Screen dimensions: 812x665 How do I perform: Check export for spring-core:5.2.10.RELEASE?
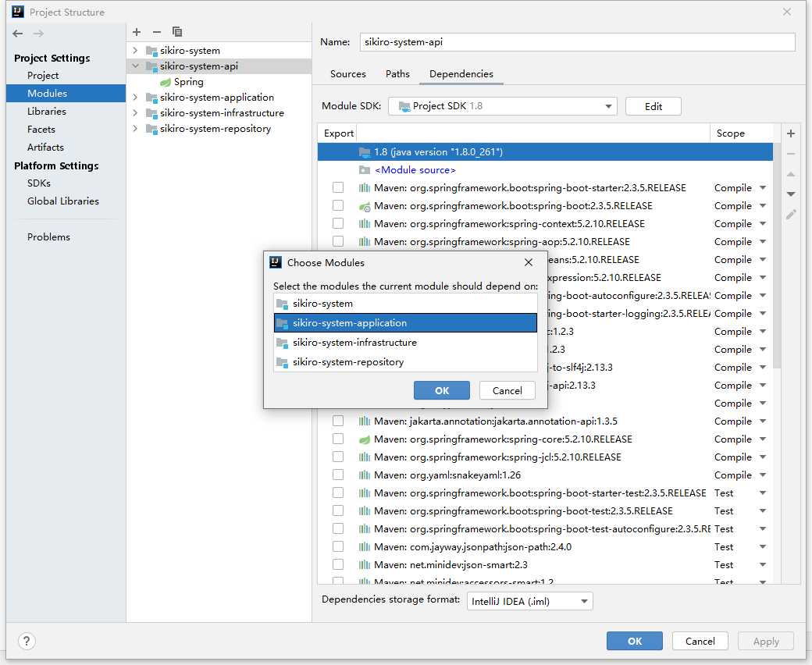[338, 439]
